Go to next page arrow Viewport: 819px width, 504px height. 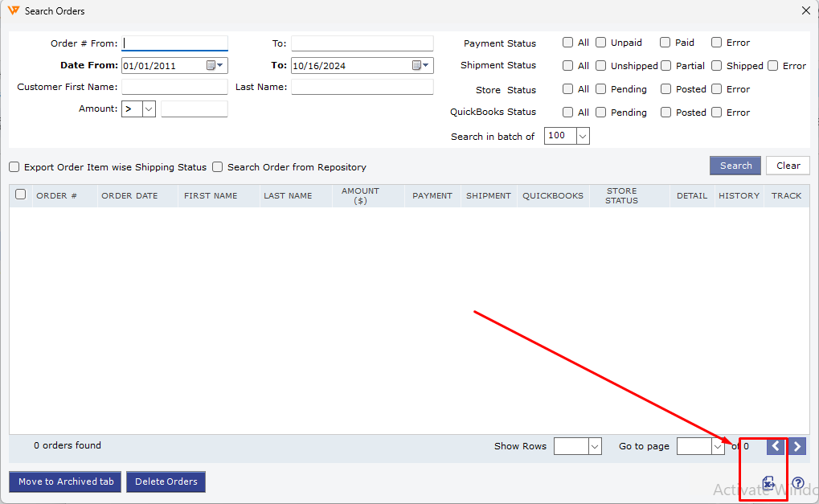[x=797, y=446]
